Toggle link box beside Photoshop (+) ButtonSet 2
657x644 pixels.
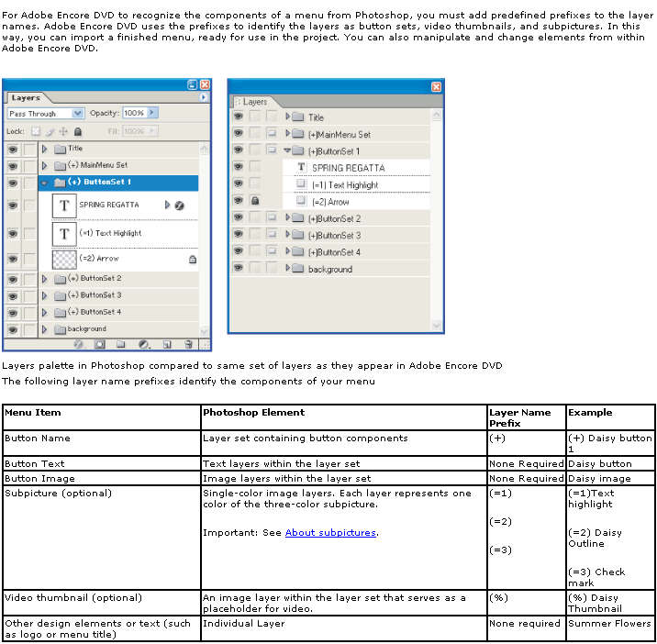pos(29,279)
